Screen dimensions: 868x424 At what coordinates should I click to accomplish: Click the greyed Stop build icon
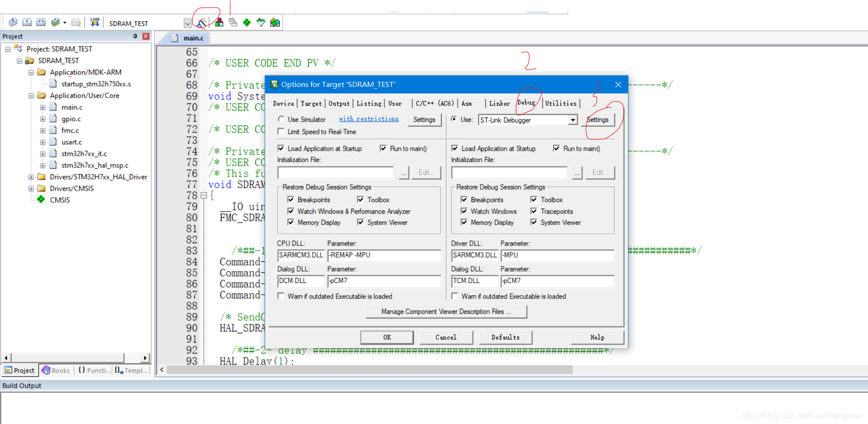click(76, 22)
